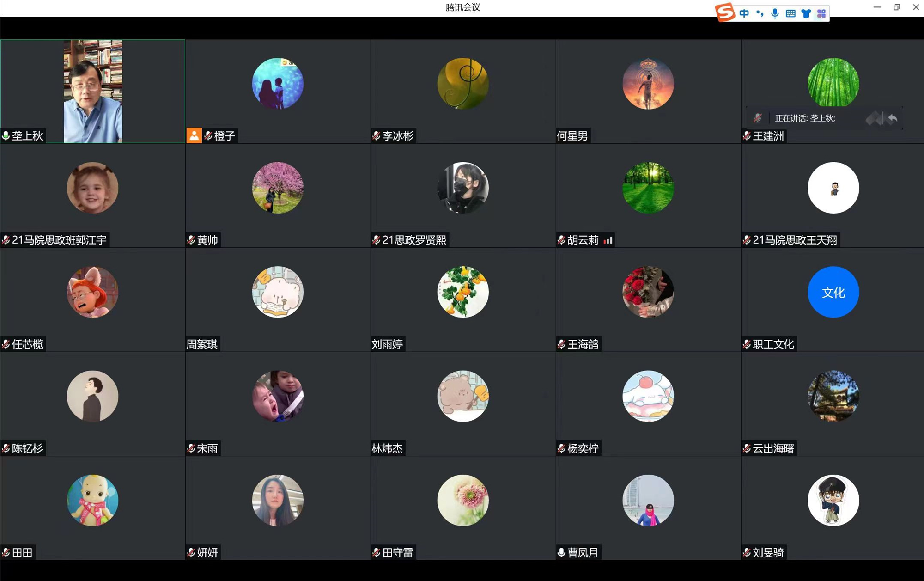The height and width of the screenshot is (581, 924).
Task: Close the 腾讯会议 window
Action: pos(916,7)
